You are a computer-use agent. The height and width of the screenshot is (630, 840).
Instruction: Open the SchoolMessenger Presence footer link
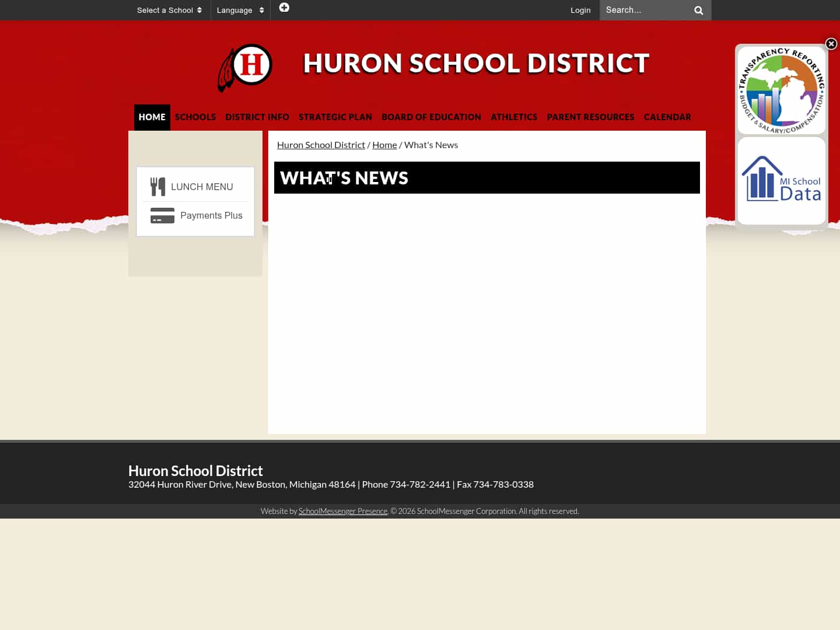[x=343, y=510]
